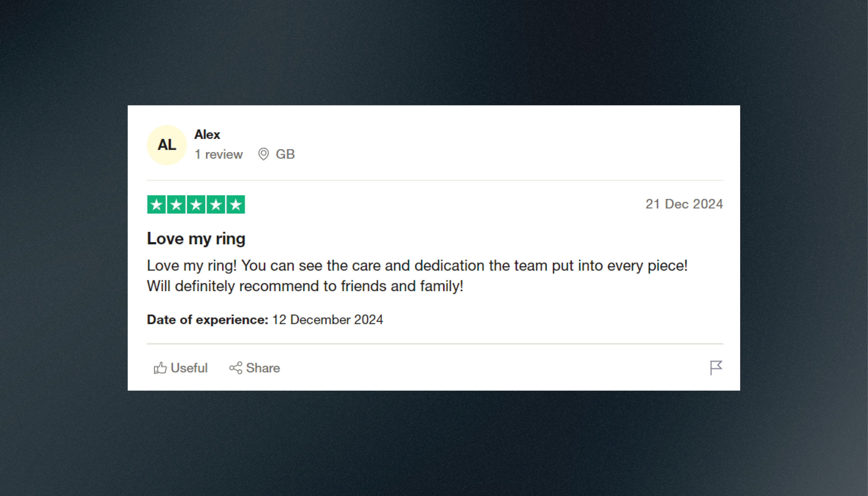Click the Share button label

click(263, 368)
